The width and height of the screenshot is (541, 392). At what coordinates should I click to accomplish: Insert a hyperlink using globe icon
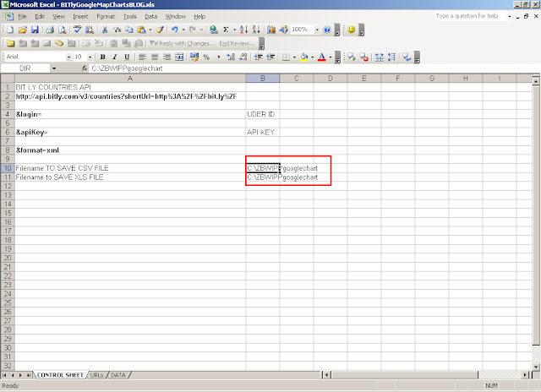214,30
